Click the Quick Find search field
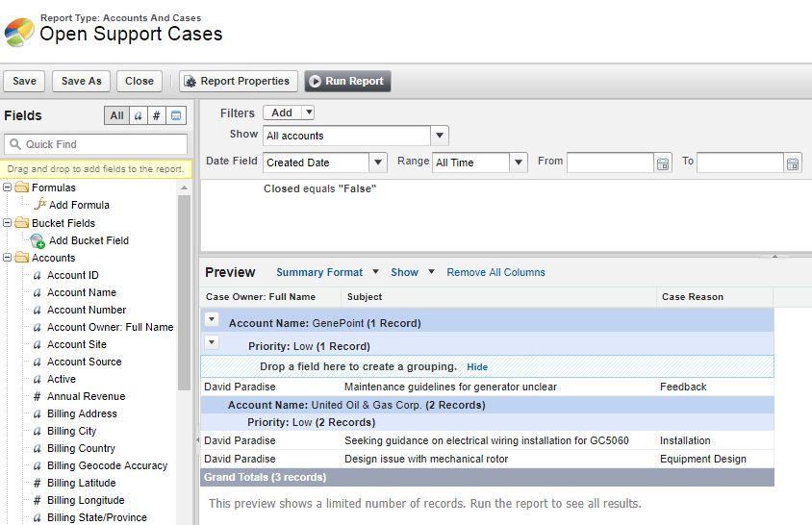Screen dimensions: 812x525 [x=96, y=144]
